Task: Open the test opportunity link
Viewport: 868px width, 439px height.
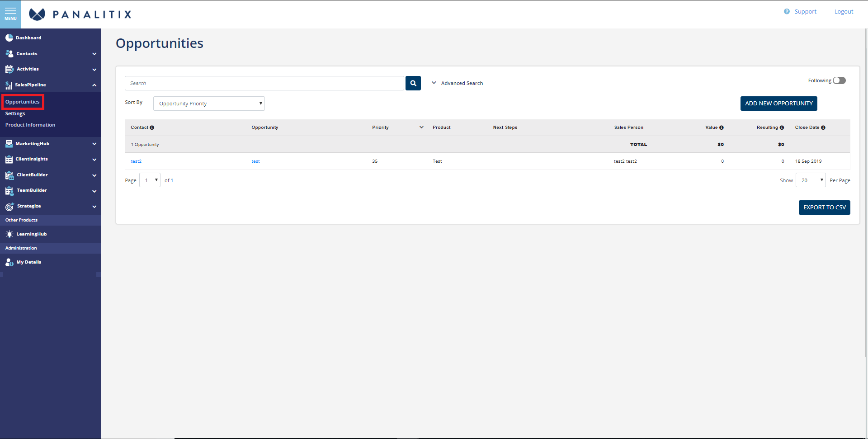Action: click(x=255, y=161)
